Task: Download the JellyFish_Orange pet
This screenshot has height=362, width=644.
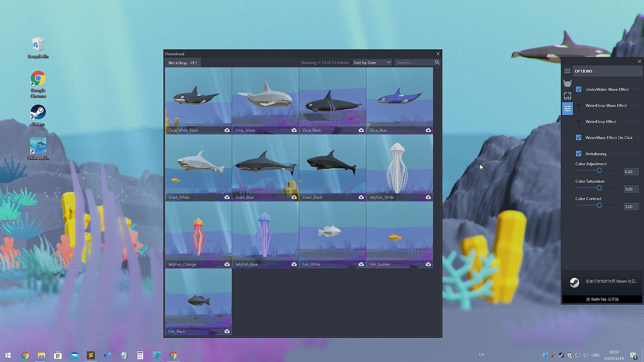Action: click(227, 264)
